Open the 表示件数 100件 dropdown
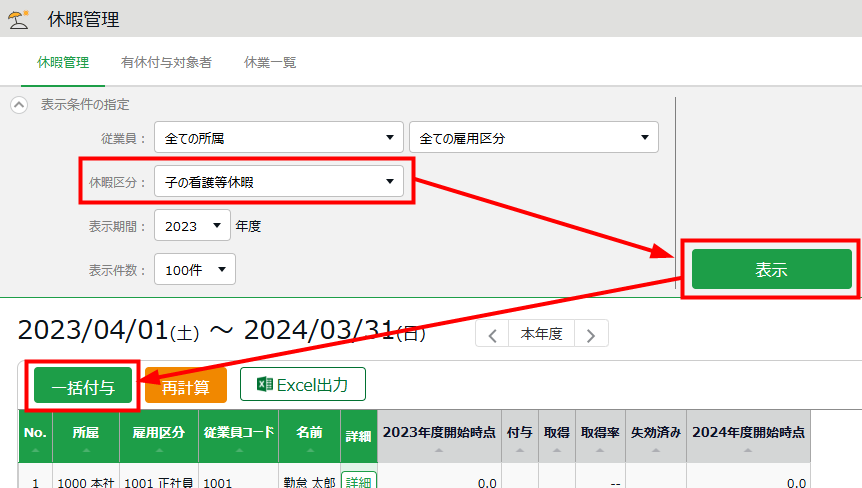Viewport: 862px width, 488px height. pos(195,269)
